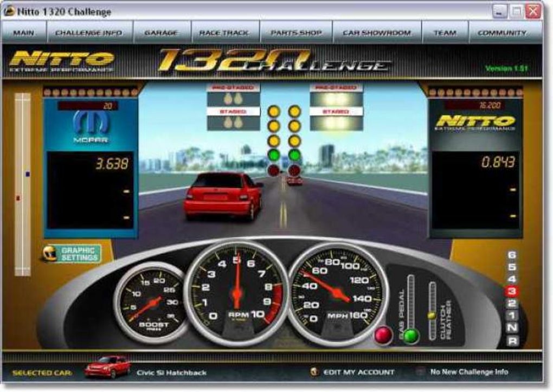Click the app icon in title bar

(x=9, y=11)
